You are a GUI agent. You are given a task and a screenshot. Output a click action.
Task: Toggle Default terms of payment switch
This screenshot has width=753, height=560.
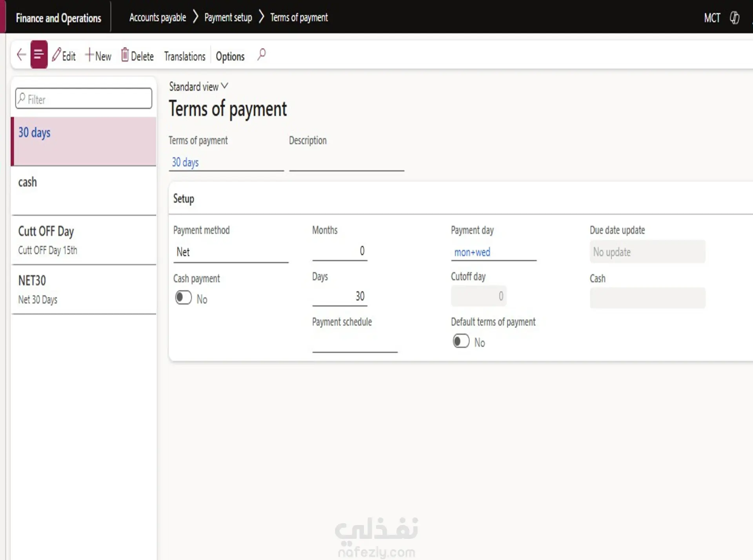[x=461, y=341]
